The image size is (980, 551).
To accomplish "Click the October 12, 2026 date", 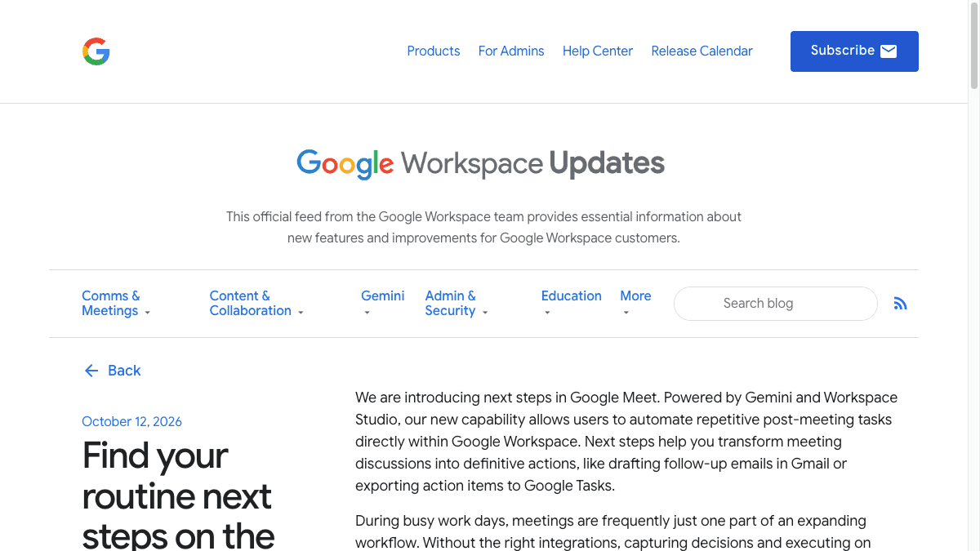I will tap(131, 421).
